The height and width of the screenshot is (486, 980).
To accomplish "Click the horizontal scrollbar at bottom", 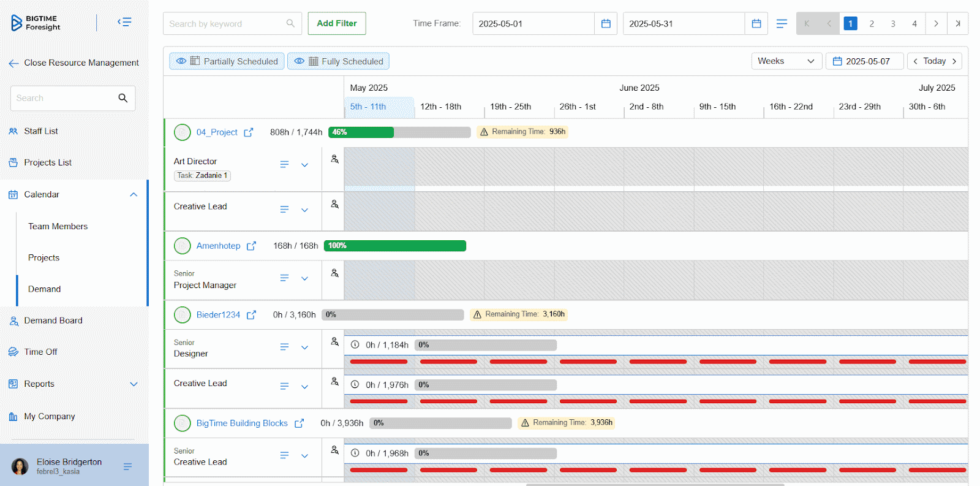I will tap(655, 484).
